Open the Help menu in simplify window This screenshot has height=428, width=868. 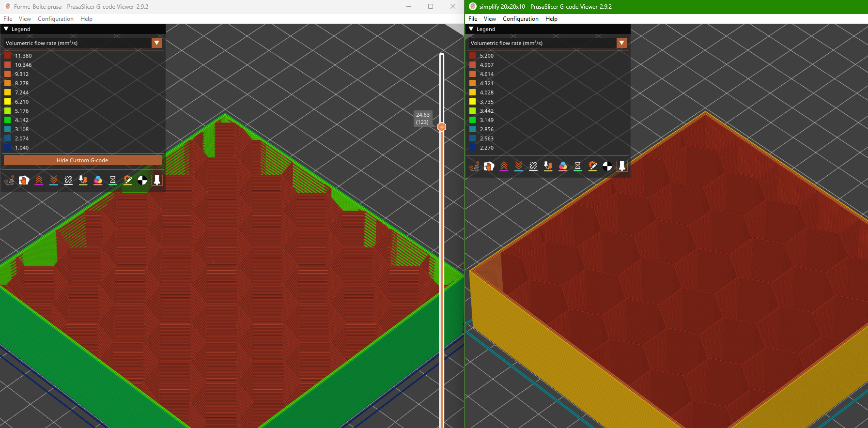click(551, 19)
